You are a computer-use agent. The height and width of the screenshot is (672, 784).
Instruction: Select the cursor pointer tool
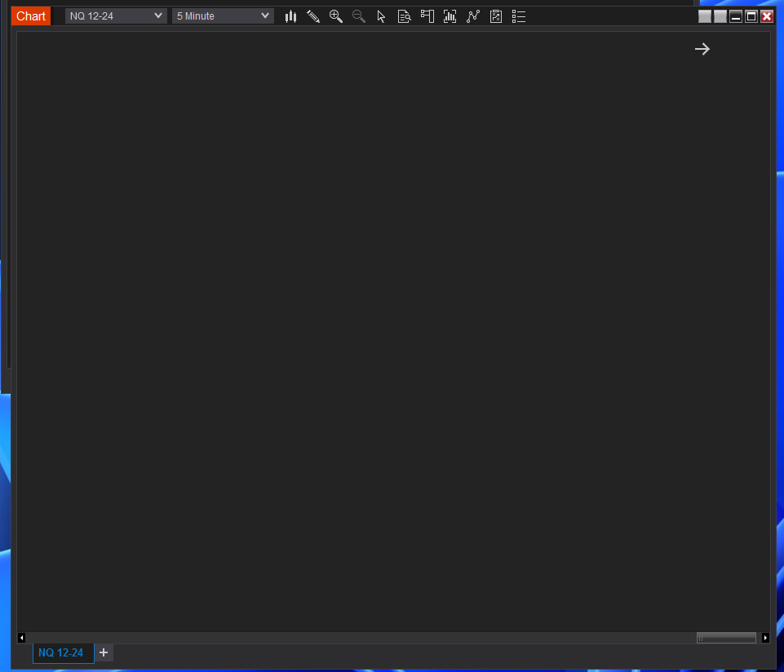381,16
